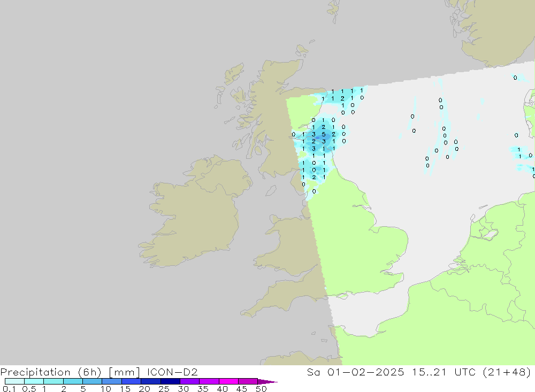The height and width of the screenshot is (392, 535).
Task: Select the '10' legend label
Action: tap(105, 389)
